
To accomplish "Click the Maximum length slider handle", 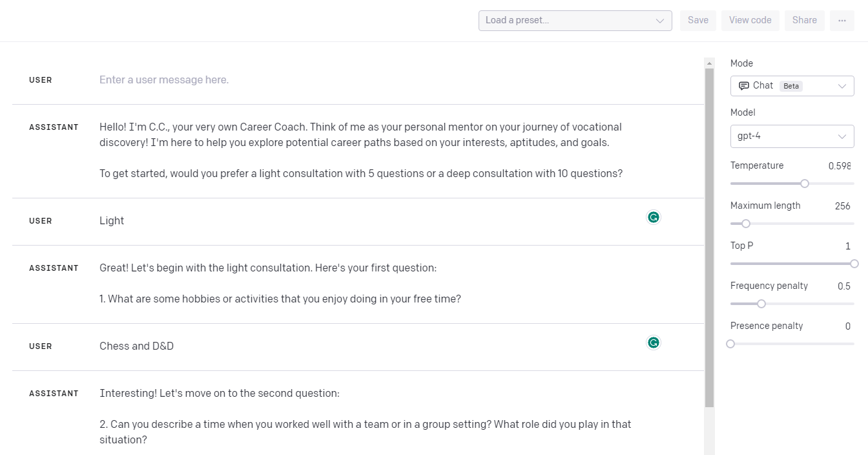I will click(x=746, y=224).
